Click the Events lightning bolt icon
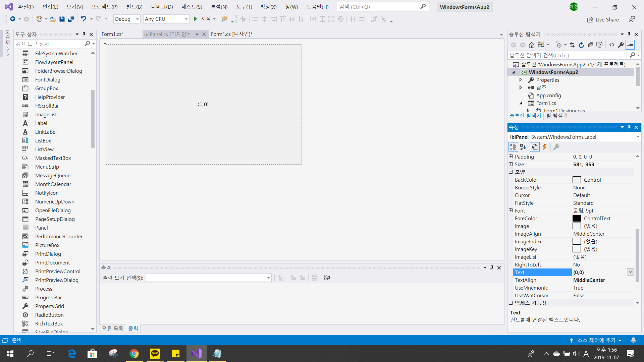The height and width of the screenshot is (362, 644). click(x=545, y=147)
